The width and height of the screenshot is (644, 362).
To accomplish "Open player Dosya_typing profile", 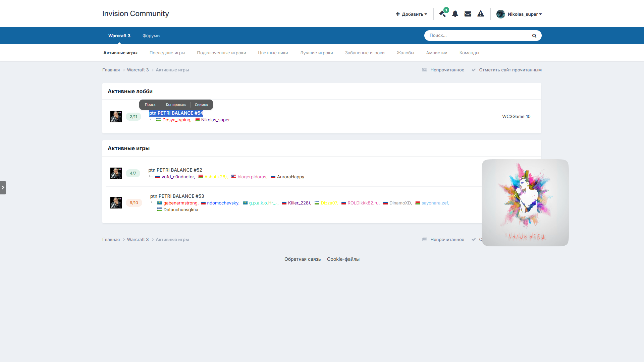I will [176, 120].
